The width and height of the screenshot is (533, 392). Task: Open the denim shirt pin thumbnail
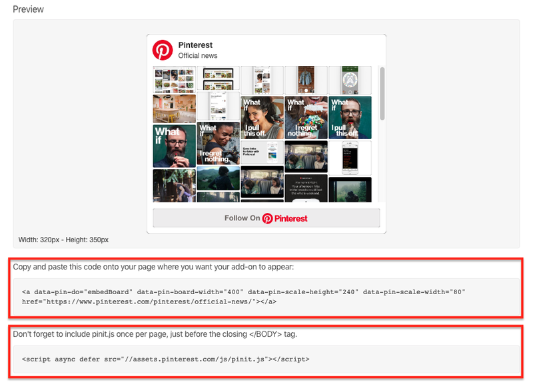coord(306,80)
